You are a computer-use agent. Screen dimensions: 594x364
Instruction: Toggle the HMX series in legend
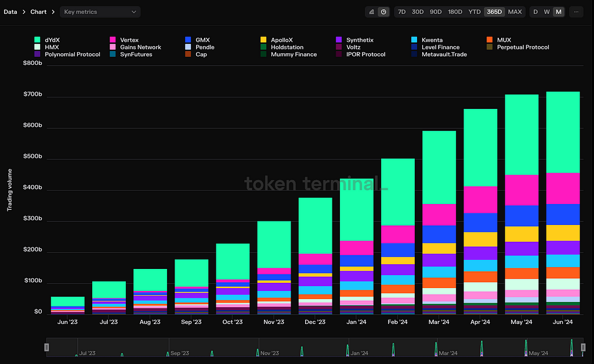coord(46,47)
